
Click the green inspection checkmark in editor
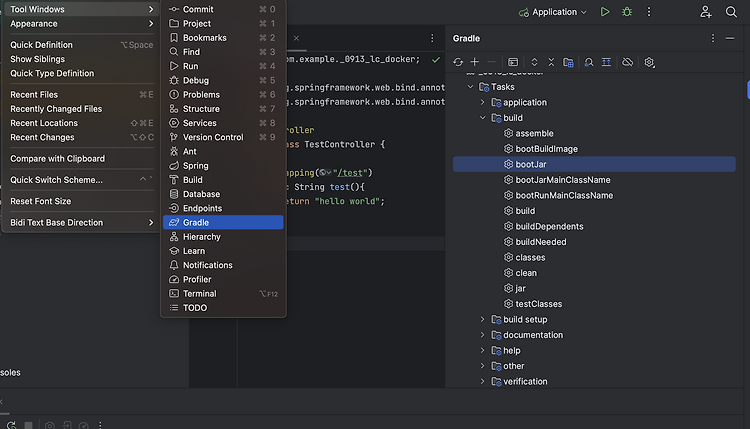pos(436,60)
